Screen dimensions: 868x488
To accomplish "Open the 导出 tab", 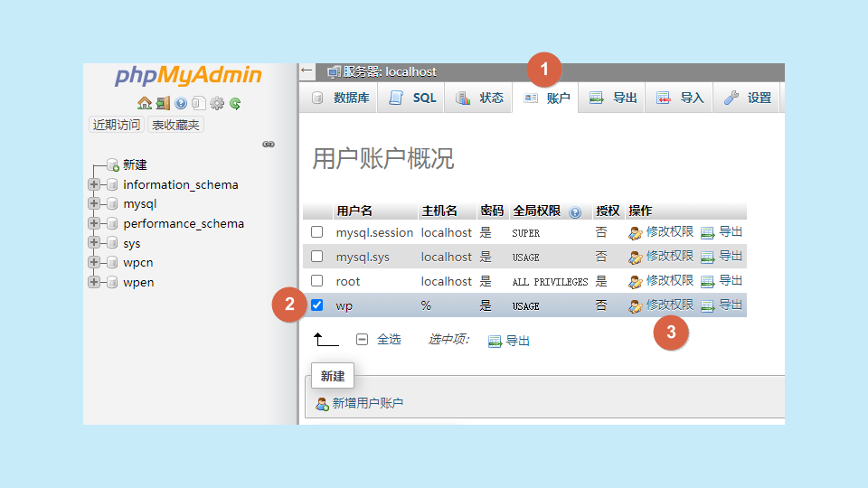I will point(612,98).
